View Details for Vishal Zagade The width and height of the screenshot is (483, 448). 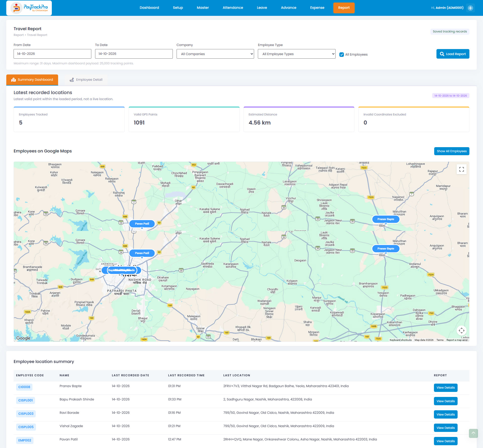[446, 428]
